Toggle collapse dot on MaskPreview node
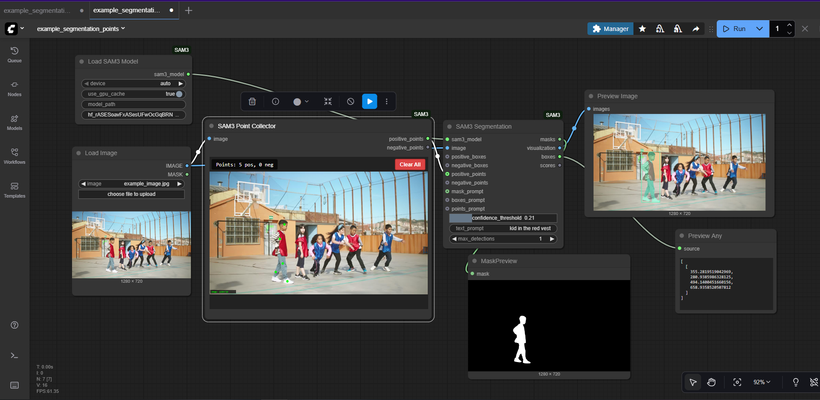 click(474, 261)
